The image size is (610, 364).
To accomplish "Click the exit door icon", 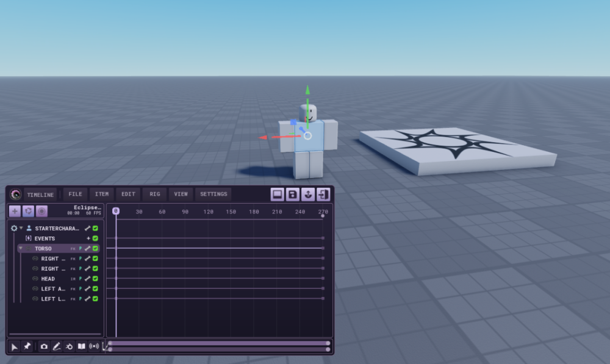I will click(323, 194).
